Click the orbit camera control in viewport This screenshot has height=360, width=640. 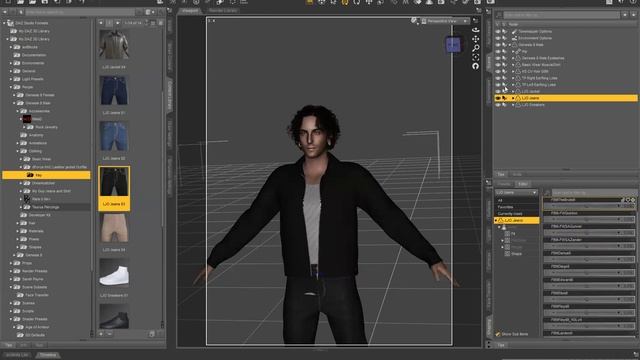click(476, 30)
